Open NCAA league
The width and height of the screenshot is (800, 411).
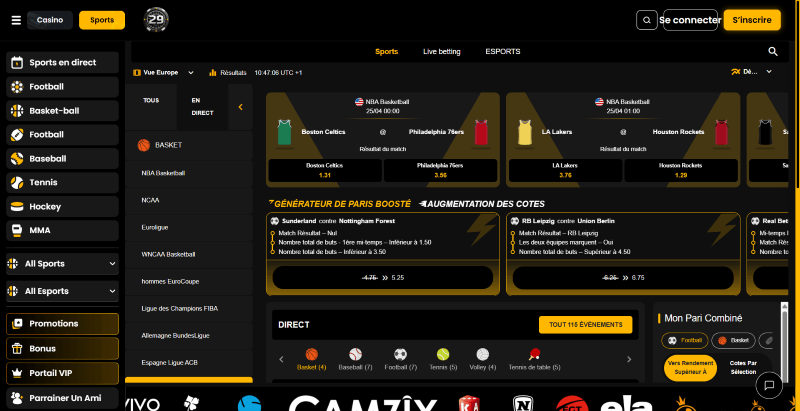pyautogui.click(x=189, y=200)
